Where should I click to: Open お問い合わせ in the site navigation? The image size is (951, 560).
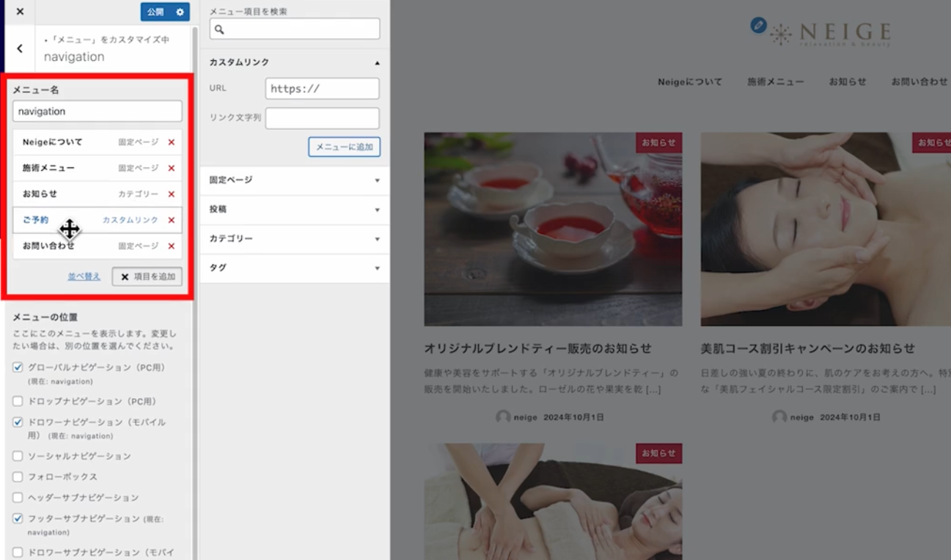click(919, 82)
